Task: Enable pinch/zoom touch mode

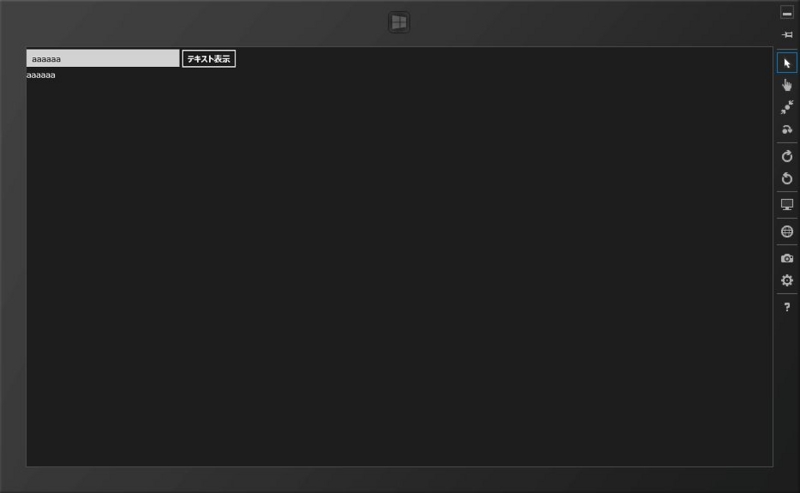Action: (x=787, y=107)
